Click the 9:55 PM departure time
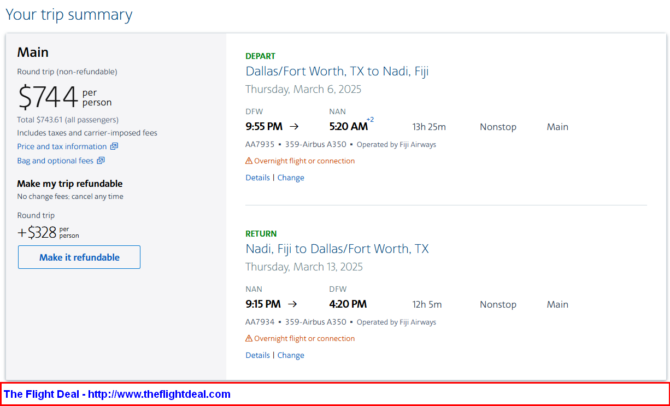Viewport: 670px width, 406px height. click(x=264, y=127)
